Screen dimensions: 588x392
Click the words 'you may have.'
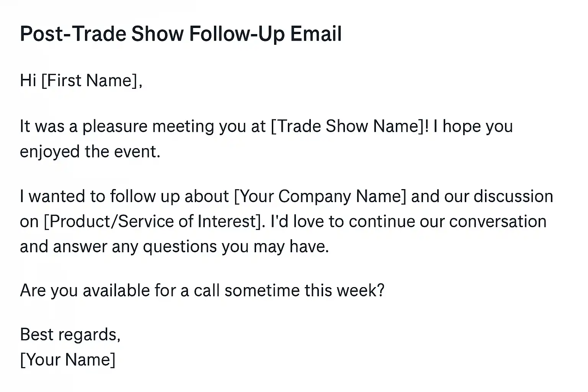click(x=275, y=247)
